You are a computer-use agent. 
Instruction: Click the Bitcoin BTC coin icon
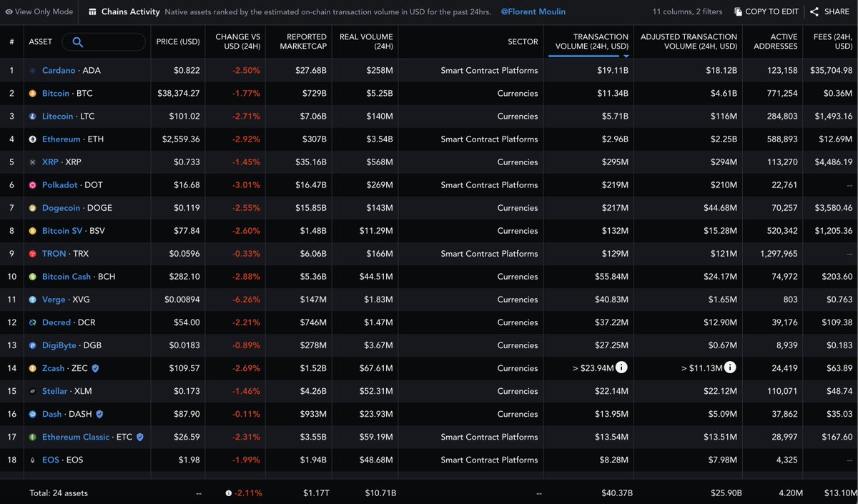32,94
